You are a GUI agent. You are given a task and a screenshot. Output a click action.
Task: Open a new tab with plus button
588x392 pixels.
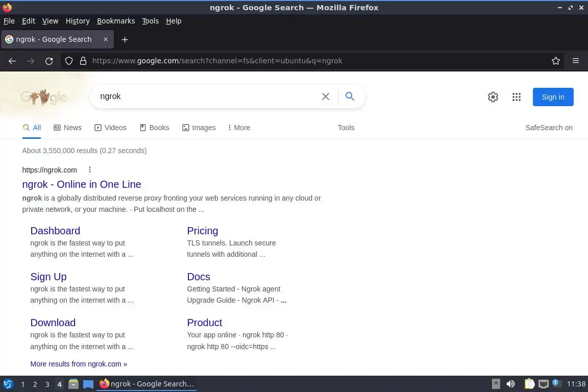[x=125, y=39]
